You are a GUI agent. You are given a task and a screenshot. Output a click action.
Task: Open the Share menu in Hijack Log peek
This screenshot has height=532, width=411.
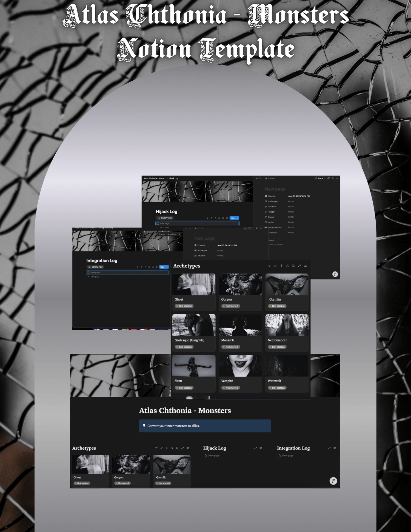point(320,178)
